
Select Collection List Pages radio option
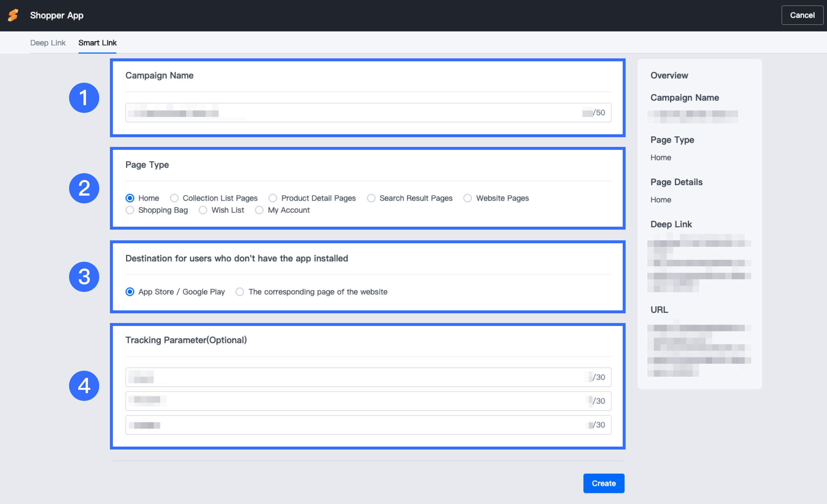click(174, 198)
